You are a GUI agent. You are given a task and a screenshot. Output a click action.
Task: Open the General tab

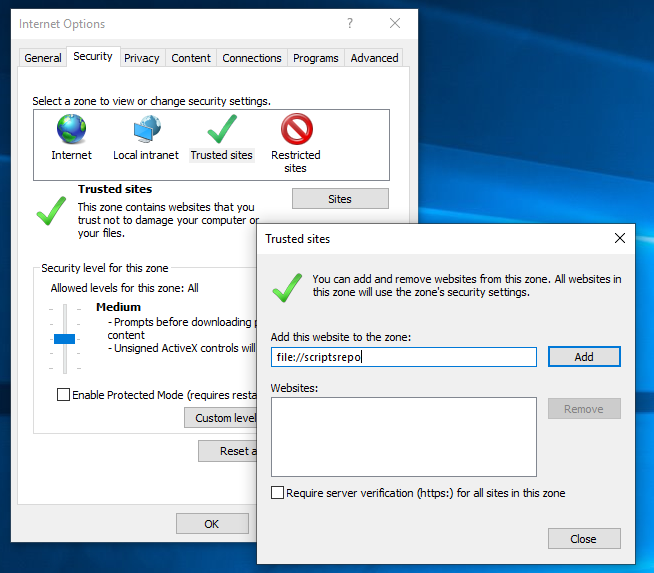(43, 58)
